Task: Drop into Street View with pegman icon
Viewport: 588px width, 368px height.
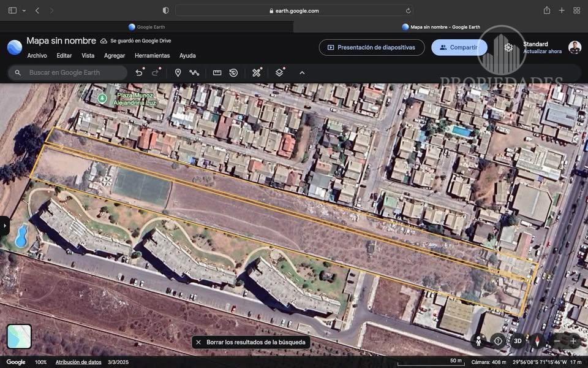Action: 478,341
